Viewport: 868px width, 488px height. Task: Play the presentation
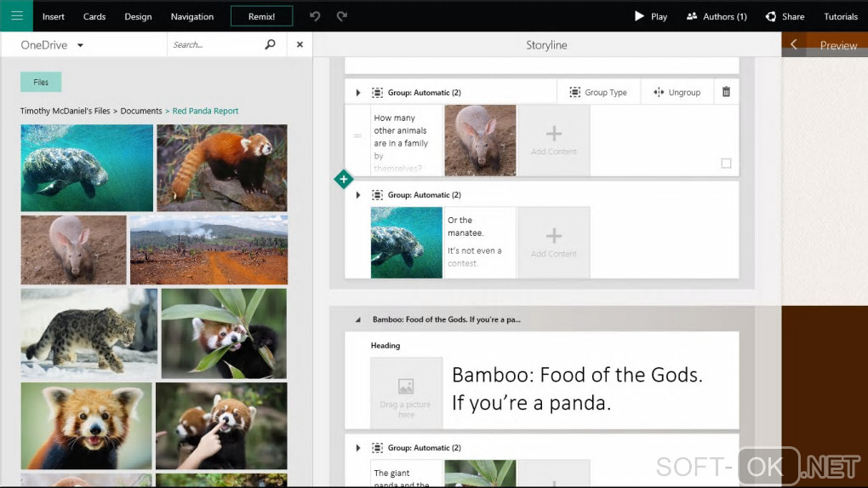[651, 16]
